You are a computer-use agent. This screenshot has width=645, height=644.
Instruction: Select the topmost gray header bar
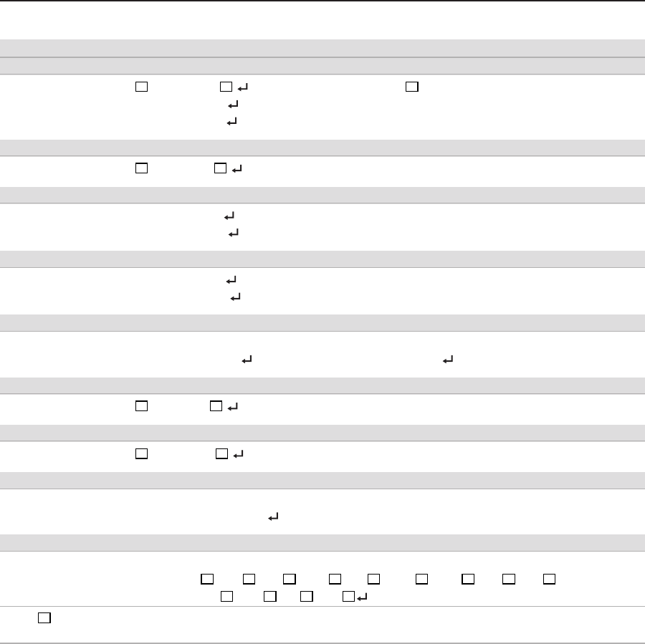point(322,48)
